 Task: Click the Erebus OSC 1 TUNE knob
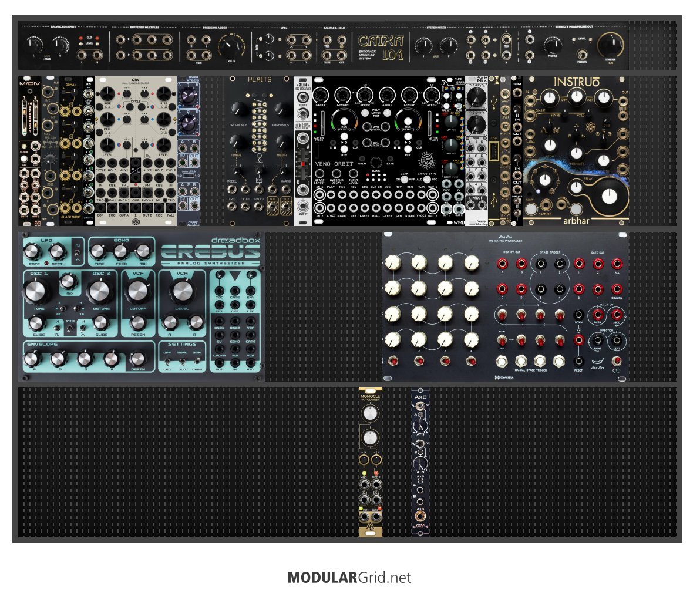[x=38, y=291]
